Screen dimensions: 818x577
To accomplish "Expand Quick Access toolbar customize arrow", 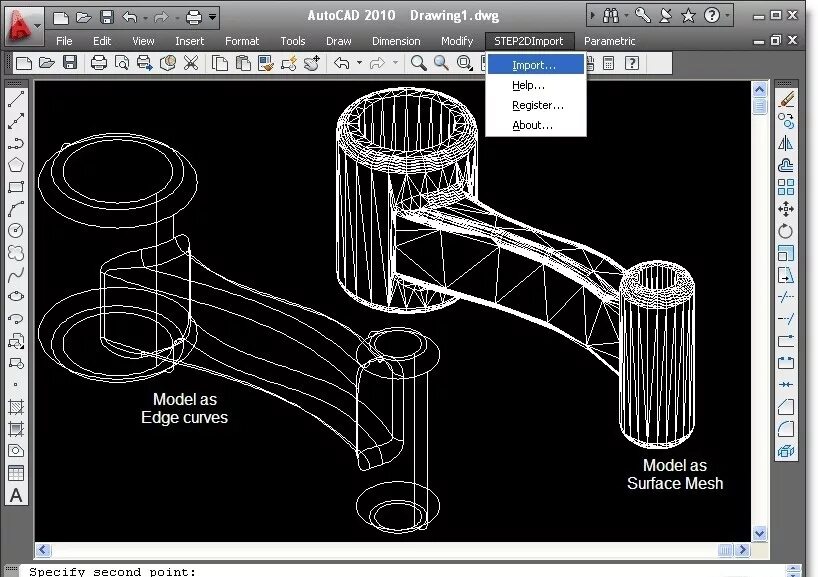I will tap(212, 17).
